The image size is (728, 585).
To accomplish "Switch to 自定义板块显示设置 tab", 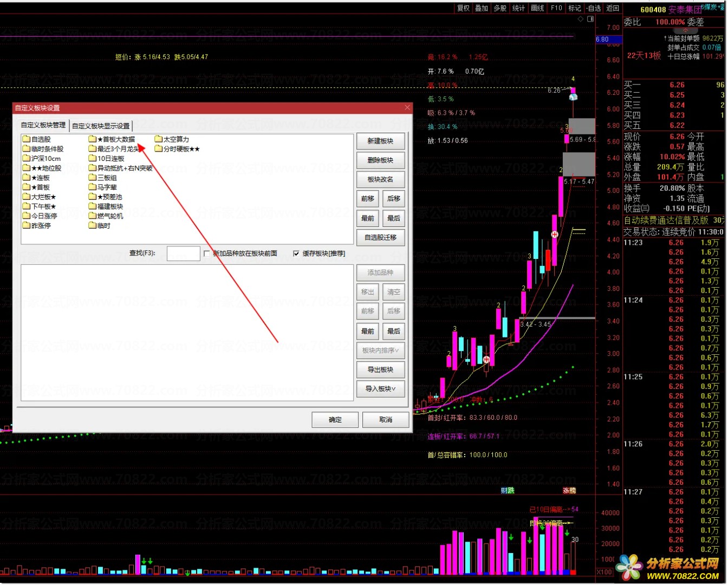I will click(101, 126).
